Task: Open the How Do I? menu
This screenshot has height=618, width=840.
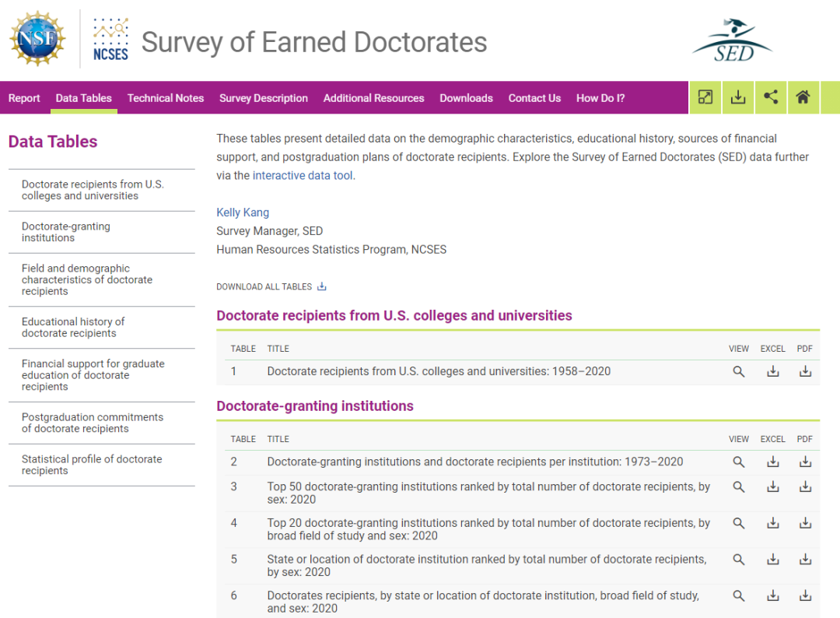Action: [600, 98]
